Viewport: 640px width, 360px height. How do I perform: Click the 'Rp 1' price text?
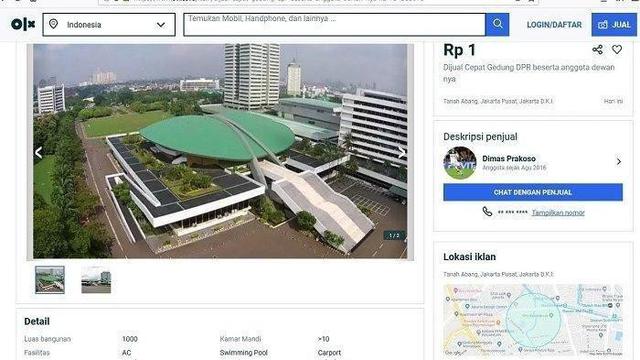[x=460, y=50]
